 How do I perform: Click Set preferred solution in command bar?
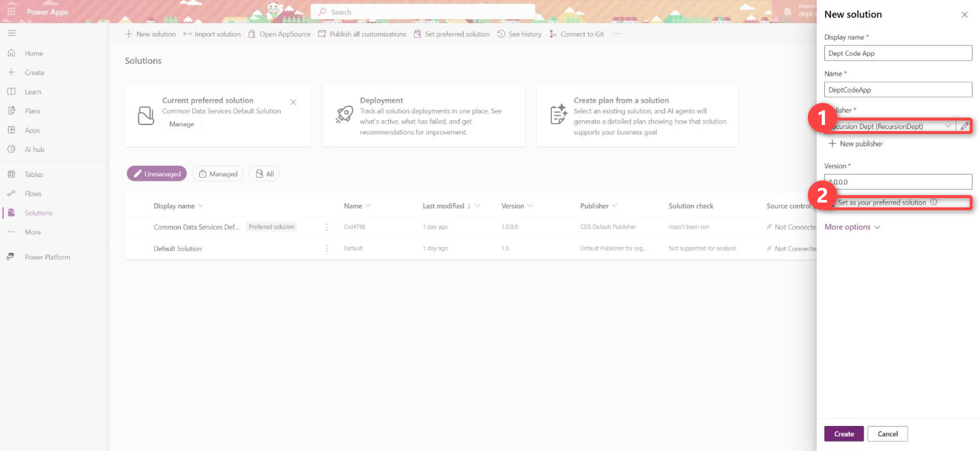point(451,34)
